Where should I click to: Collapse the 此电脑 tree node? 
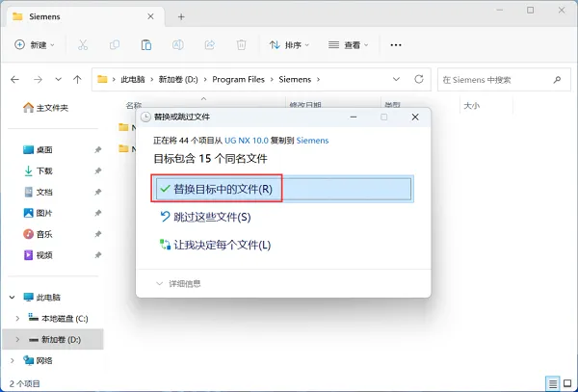click(x=13, y=298)
